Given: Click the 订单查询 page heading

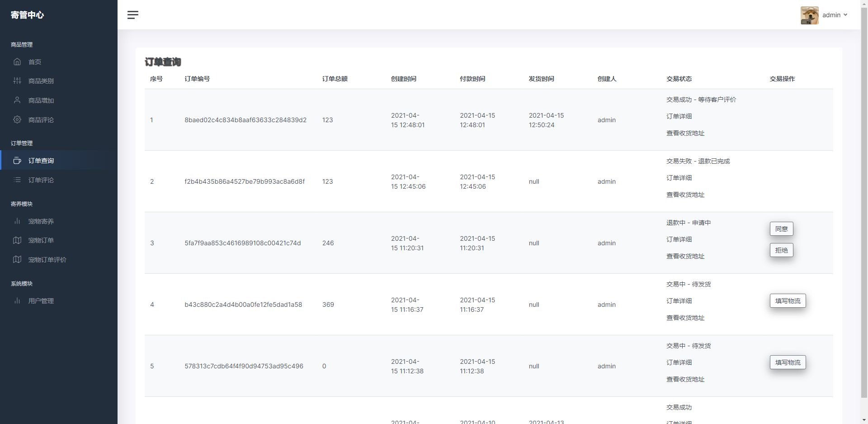Looking at the screenshot, I should (x=163, y=62).
